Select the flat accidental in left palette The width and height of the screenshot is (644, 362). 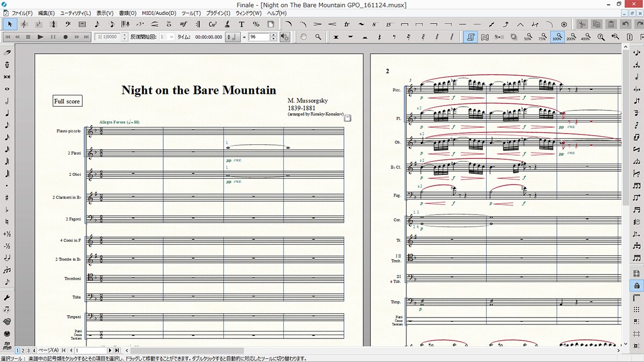click(7, 210)
